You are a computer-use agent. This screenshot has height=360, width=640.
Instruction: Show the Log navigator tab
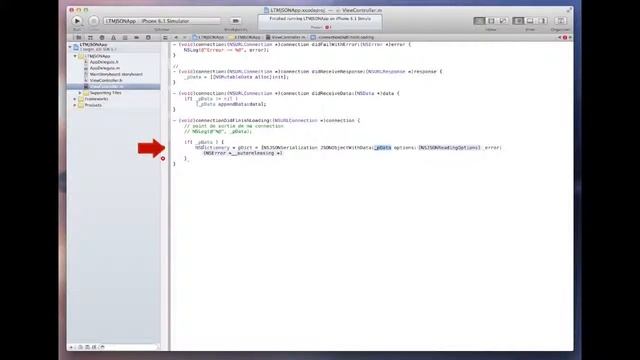point(148,38)
